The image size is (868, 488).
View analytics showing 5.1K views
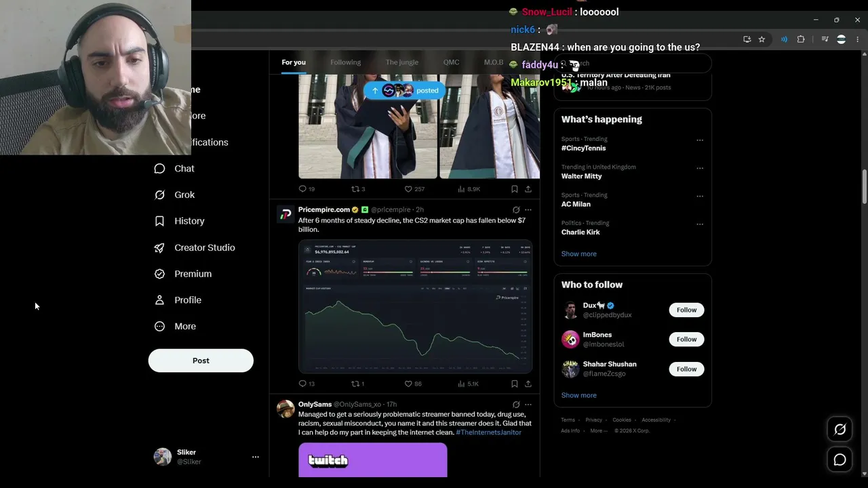tap(469, 384)
